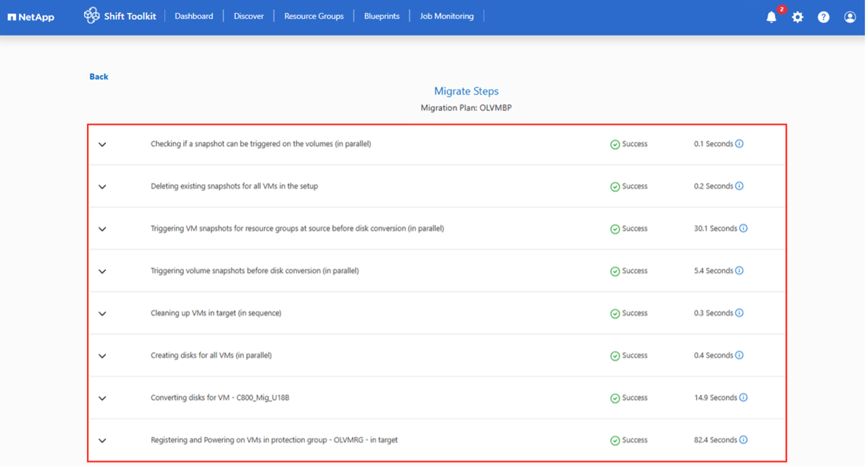
Task: Expand the Deleting existing snapshots step
Action: click(x=102, y=187)
